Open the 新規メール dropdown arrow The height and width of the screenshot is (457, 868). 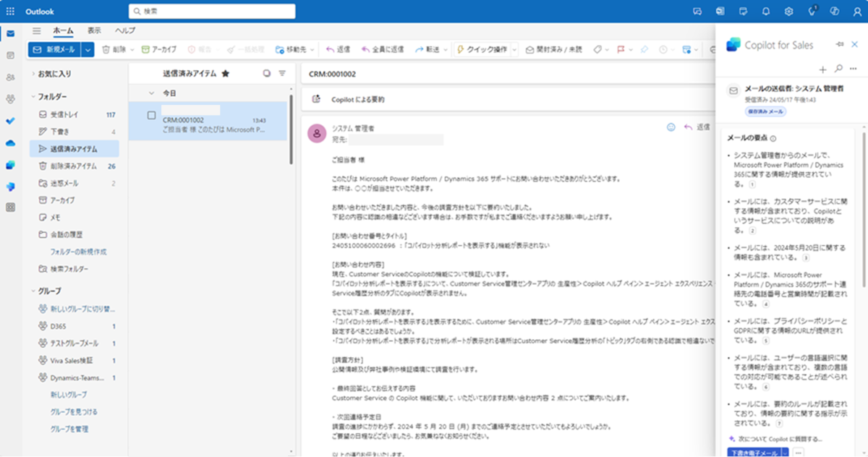pyautogui.click(x=88, y=49)
